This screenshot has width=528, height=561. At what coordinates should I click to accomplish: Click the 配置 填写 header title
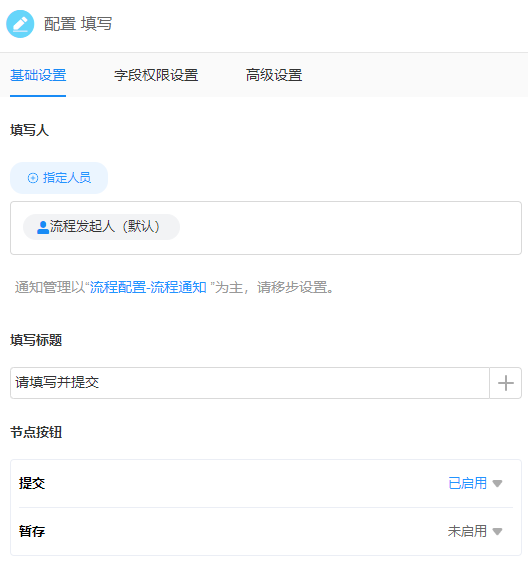coord(78,24)
